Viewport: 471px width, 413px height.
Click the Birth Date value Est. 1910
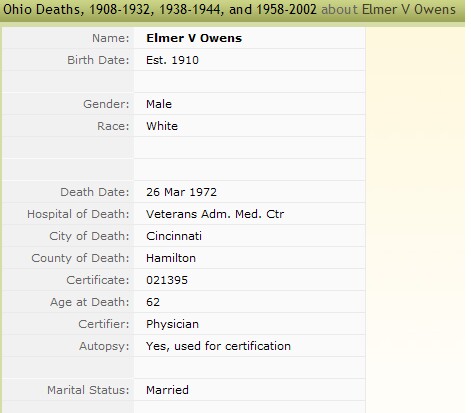tap(172, 60)
